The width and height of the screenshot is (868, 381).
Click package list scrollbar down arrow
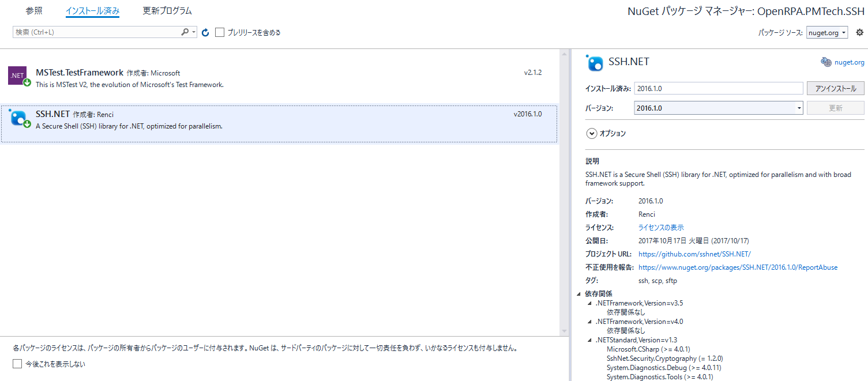(x=564, y=331)
